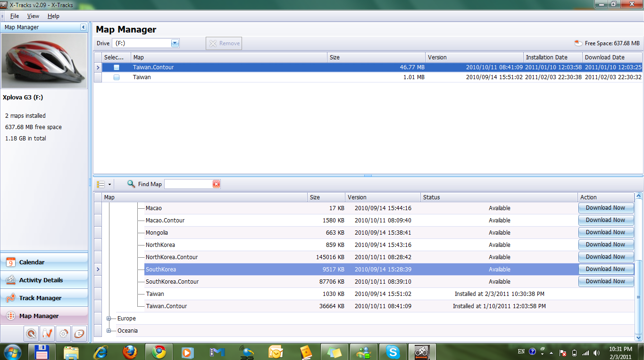Download Now for Macao map
This screenshot has width=644, height=360.
tap(605, 208)
